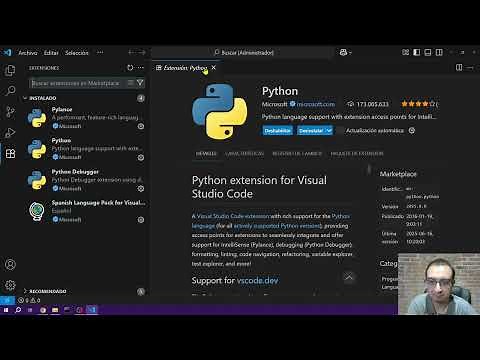Open the Desinstalar dropdown arrow
This screenshot has width=480, height=360.
click(x=329, y=130)
